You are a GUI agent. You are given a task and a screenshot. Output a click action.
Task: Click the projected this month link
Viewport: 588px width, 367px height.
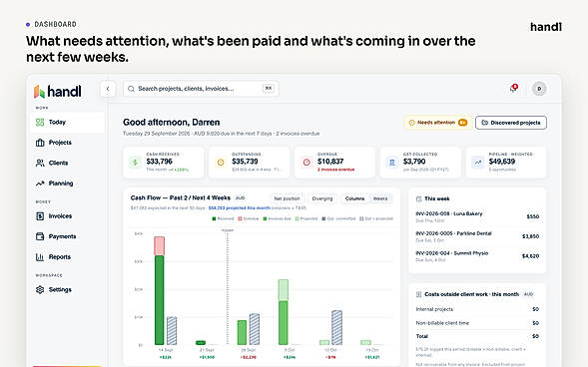click(x=240, y=207)
